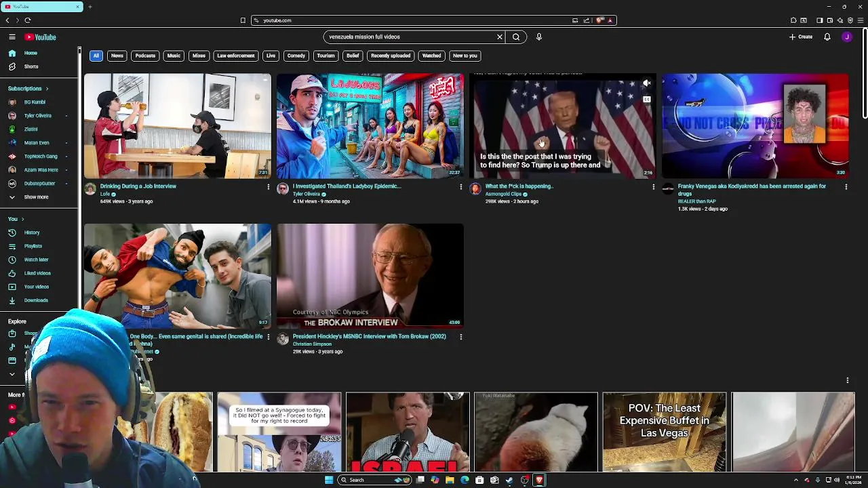Open Shorts shelf three-dot menu
Image resolution: width=868 pixels, height=488 pixels.
[x=847, y=380]
